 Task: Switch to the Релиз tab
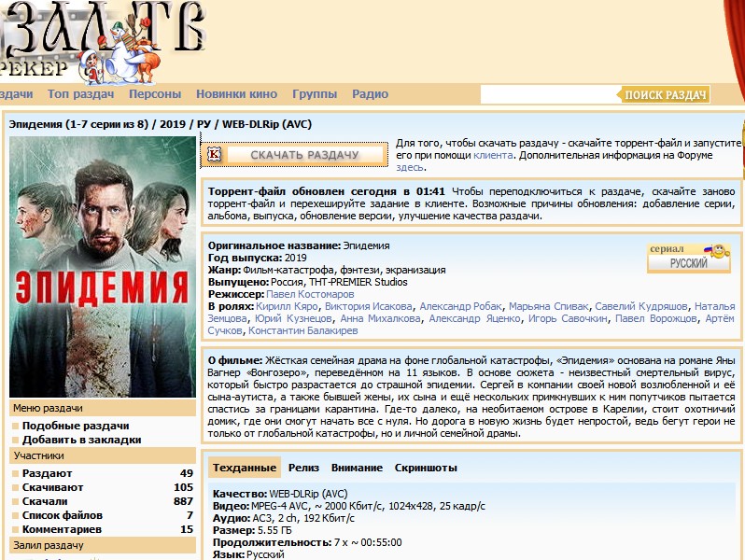(x=304, y=468)
